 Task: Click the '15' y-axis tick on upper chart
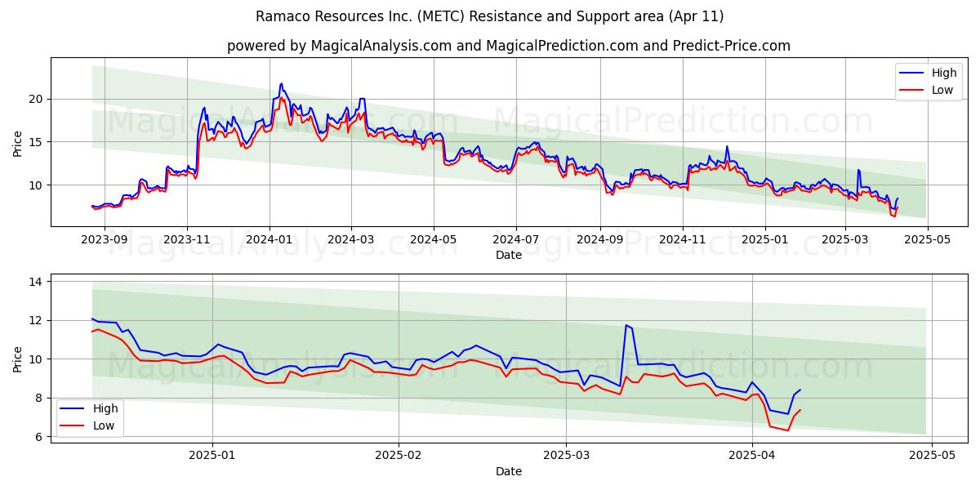pyautogui.click(x=37, y=142)
